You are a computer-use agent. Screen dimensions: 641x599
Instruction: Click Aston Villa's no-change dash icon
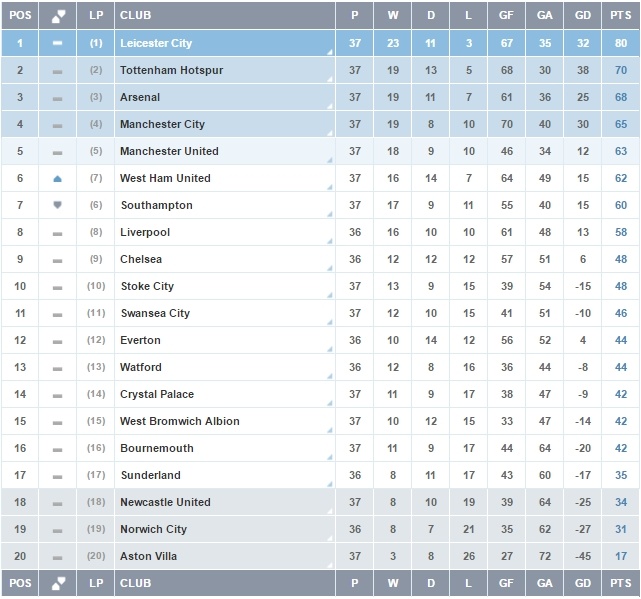(x=58, y=556)
